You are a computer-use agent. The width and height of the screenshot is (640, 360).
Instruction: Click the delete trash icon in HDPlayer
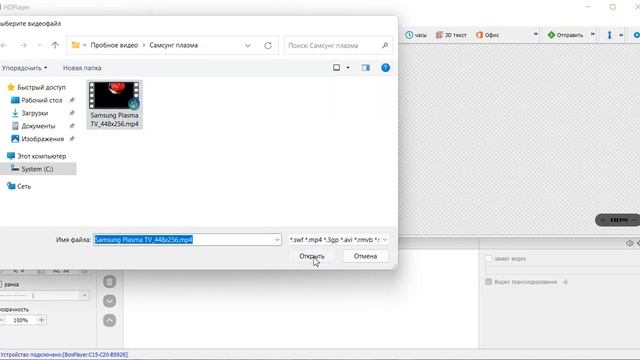pos(109,282)
